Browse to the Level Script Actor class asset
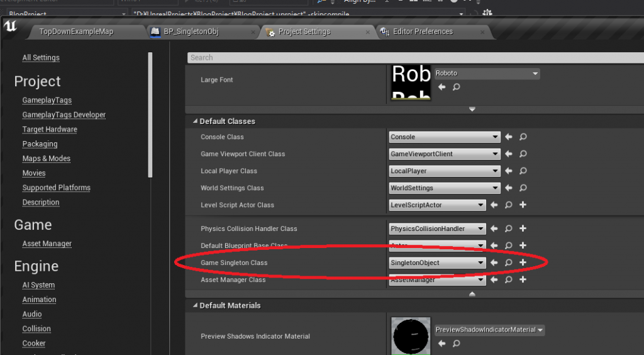Image resolution: width=644 pixels, height=355 pixels. [509, 205]
